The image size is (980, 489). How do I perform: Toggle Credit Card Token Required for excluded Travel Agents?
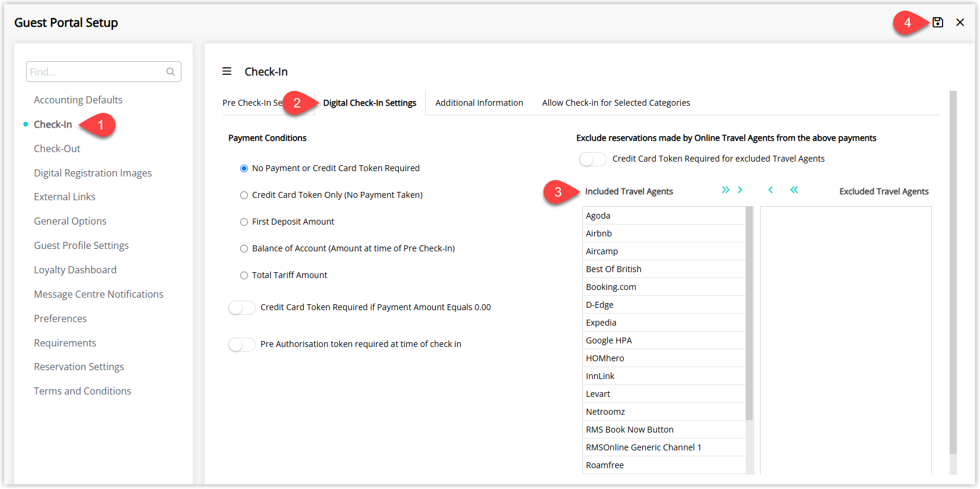(x=593, y=159)
